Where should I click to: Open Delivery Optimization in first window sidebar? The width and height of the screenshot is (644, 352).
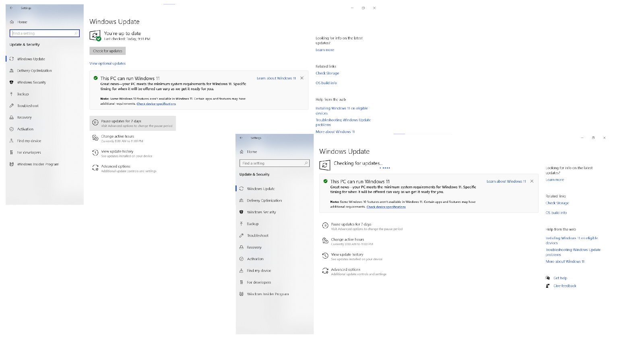34,71
